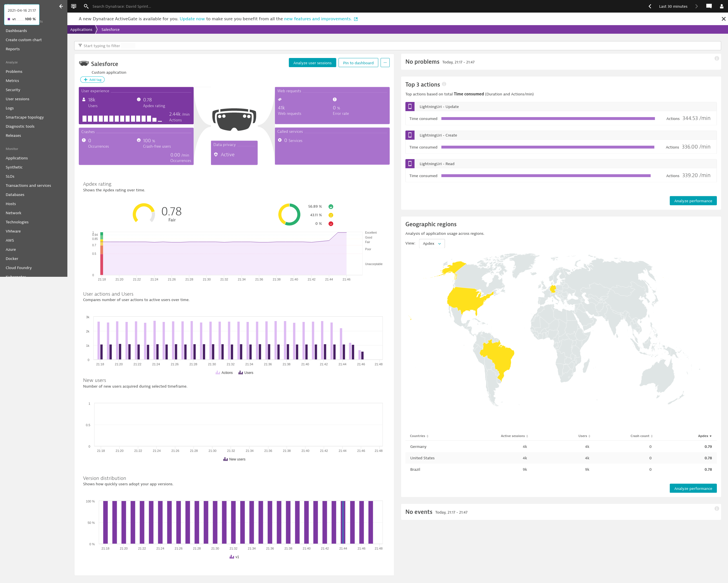Sort table by Users column
Viewport: 728px width, 583px height.
[x=584, y=436]
